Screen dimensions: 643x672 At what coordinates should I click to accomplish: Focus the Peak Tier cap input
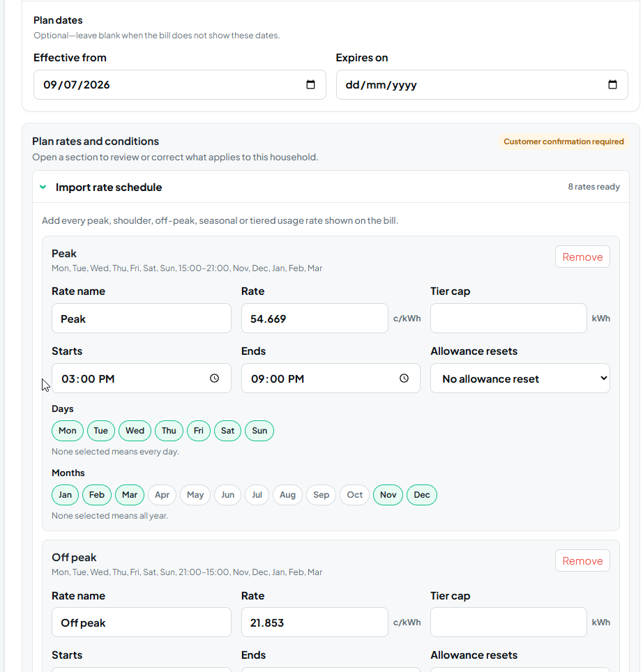pyautogui.click(x=508, y=319)
